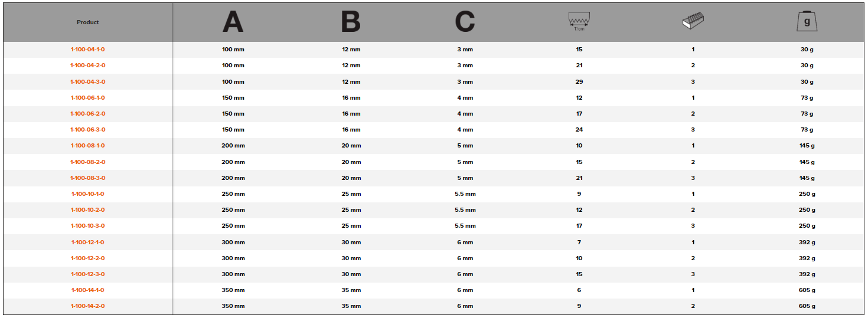The height and width of the screenshot is (318, 868).
Task: Click the file cut type header icon
Action: [x=693, y=22]
